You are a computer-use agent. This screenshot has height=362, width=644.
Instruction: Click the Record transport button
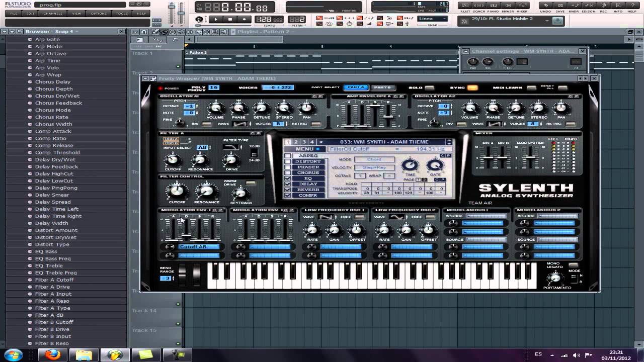tap(244, 20)
